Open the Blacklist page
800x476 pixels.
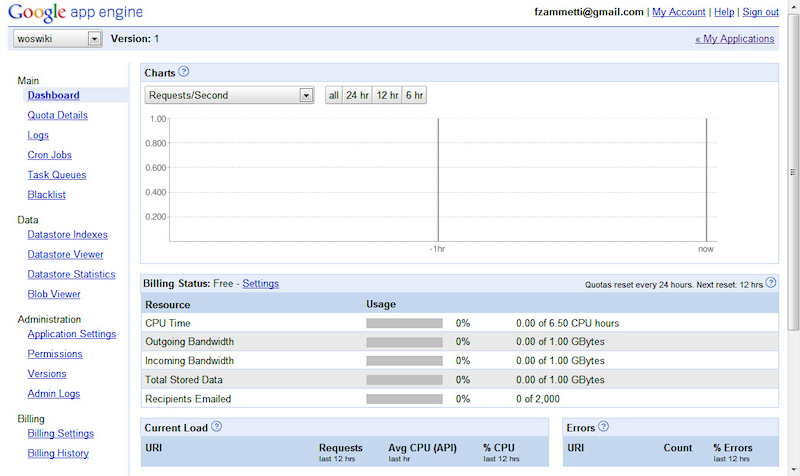[x=46, y=195]
